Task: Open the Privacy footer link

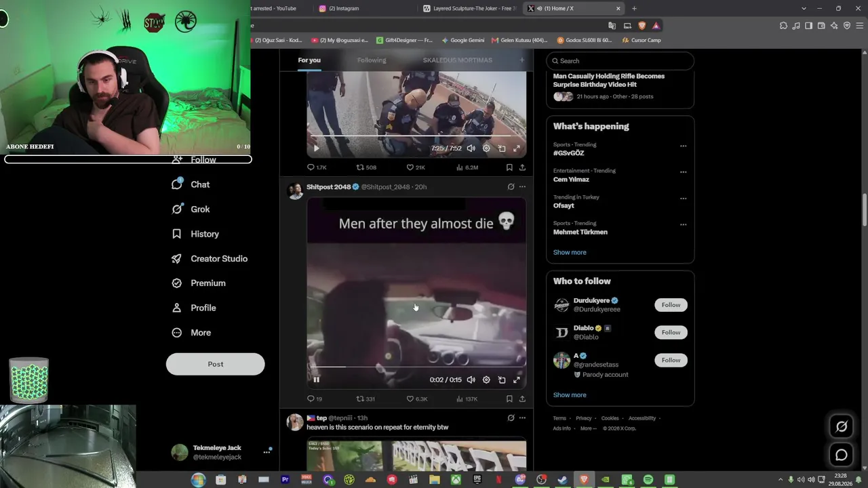Action: click(x=584, y=418)
